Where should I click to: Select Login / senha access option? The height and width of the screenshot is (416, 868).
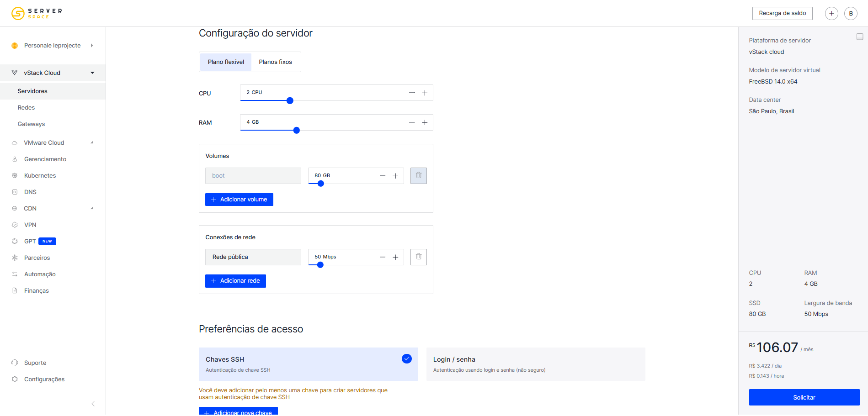coord(536,364)
